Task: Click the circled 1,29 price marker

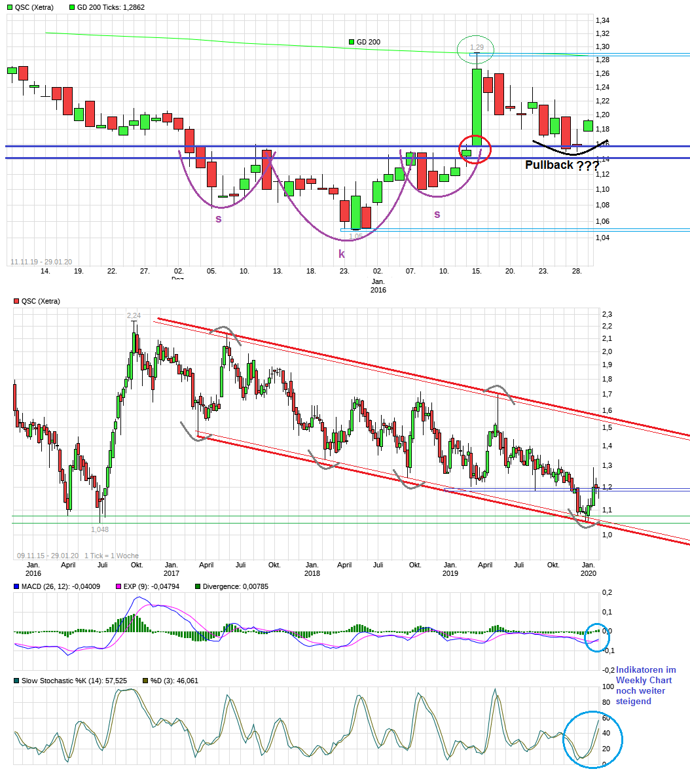Action: click(x=476, y=47)
